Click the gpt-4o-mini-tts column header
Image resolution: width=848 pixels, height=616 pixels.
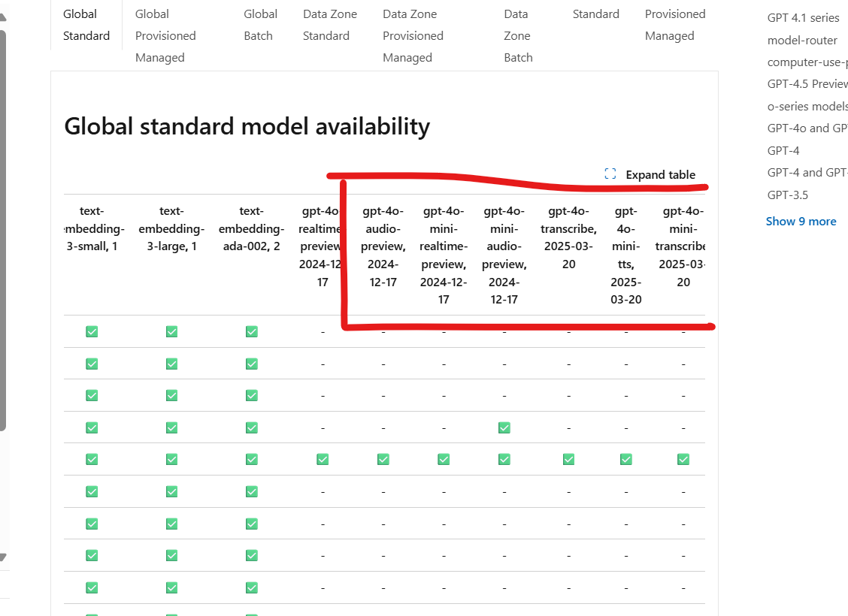[626, 255]
